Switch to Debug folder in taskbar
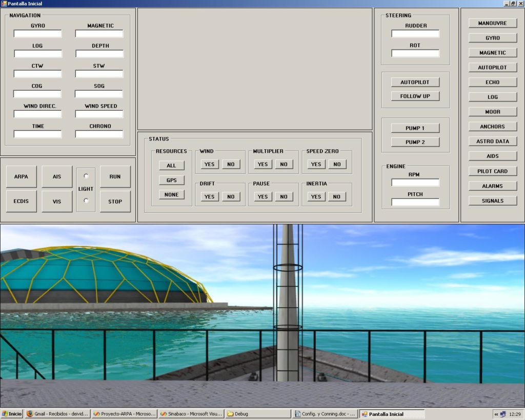Viewport: 525px width, 420px height. click(x=258, y=414)
